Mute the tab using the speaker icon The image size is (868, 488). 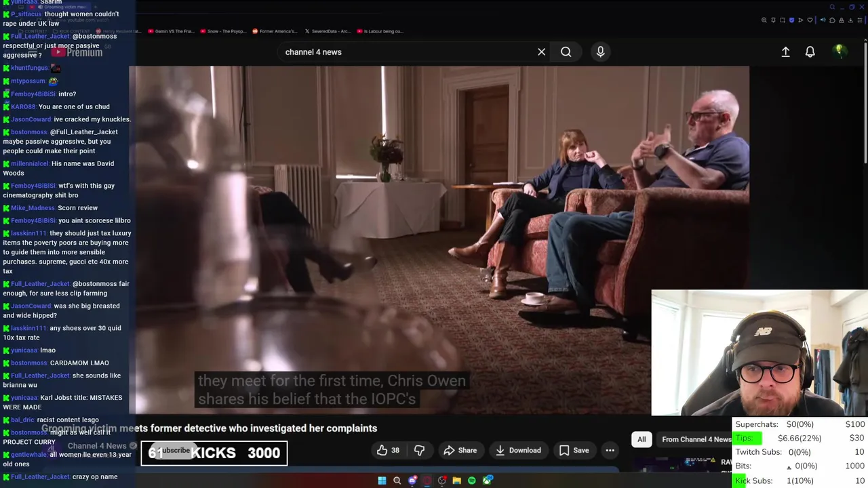[x=823, y=20]
